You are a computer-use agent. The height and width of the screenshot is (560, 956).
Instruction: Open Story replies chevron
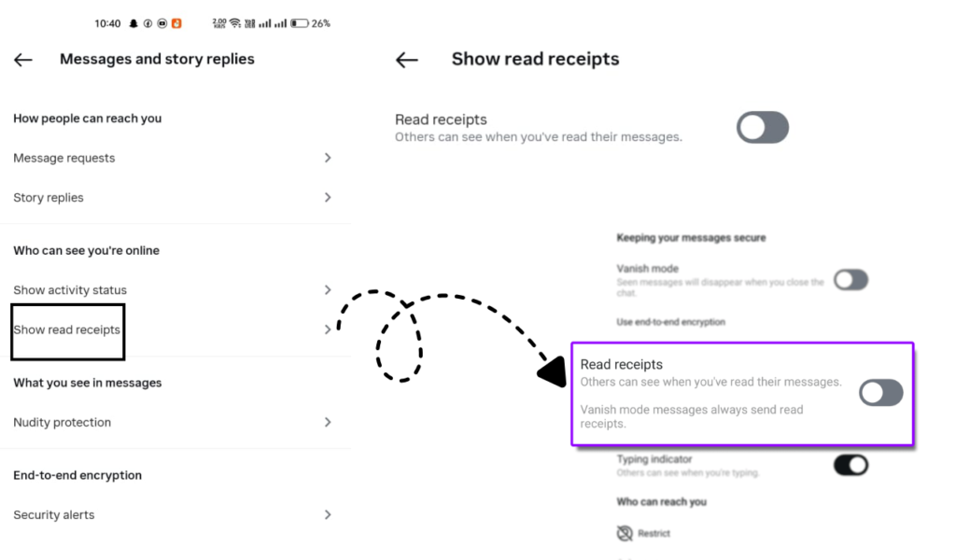328,197
